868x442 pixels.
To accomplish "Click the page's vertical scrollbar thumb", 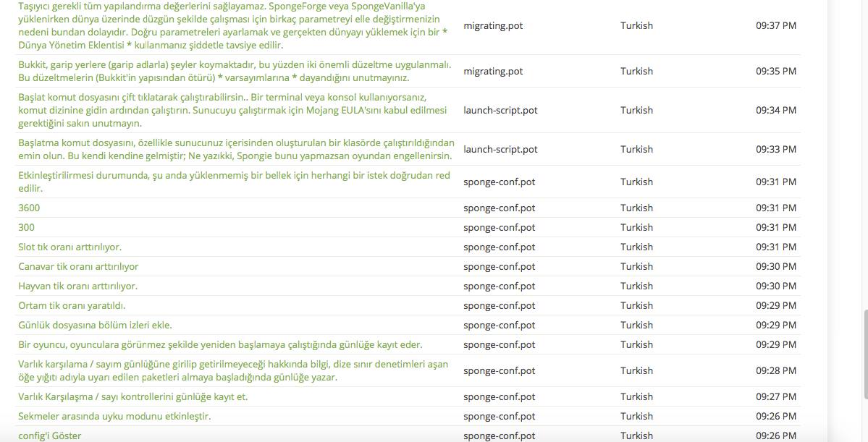I will point(865,354).
